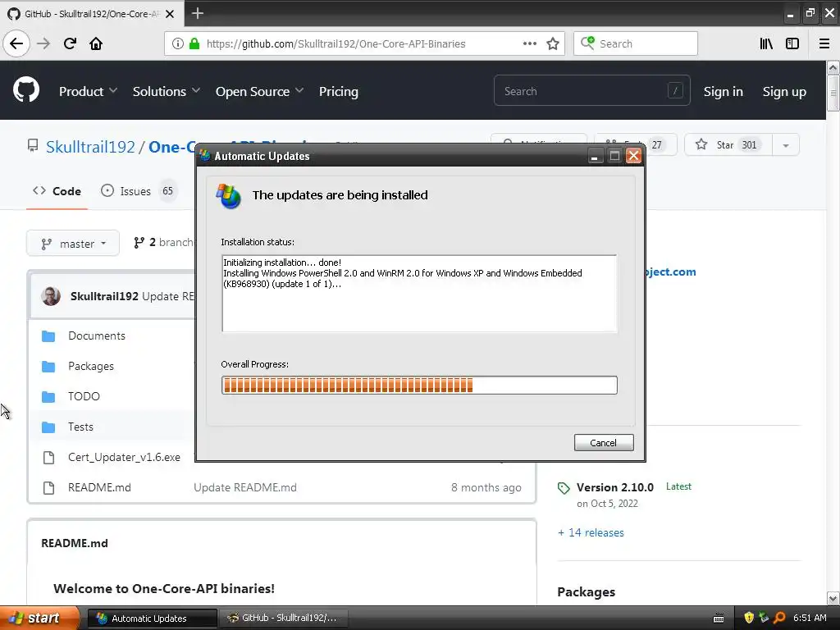Open the Firefox hamburger menu

coord(824,43)
